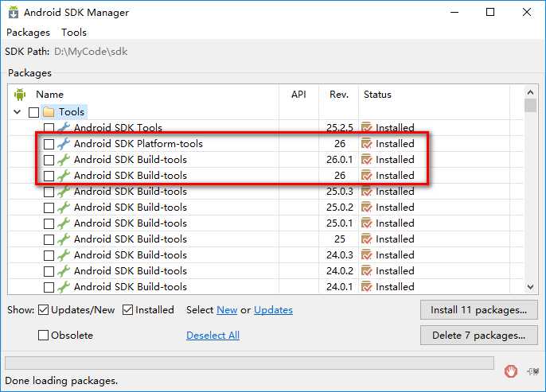This screenshot has width=546, height=392.
Task: Click wrench icon of Build-tools 24.0.1 row
Action: click(x=64, y=287)
